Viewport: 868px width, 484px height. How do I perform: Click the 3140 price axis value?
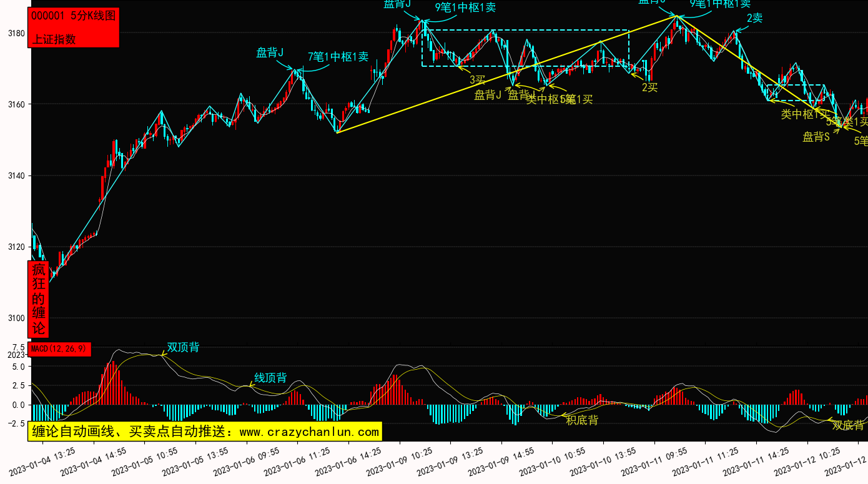(17, 175)
